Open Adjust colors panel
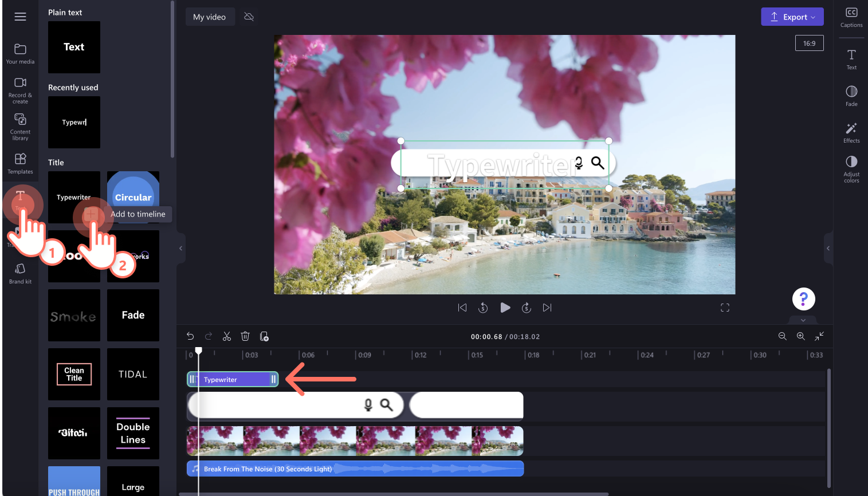 click(851, 170)
